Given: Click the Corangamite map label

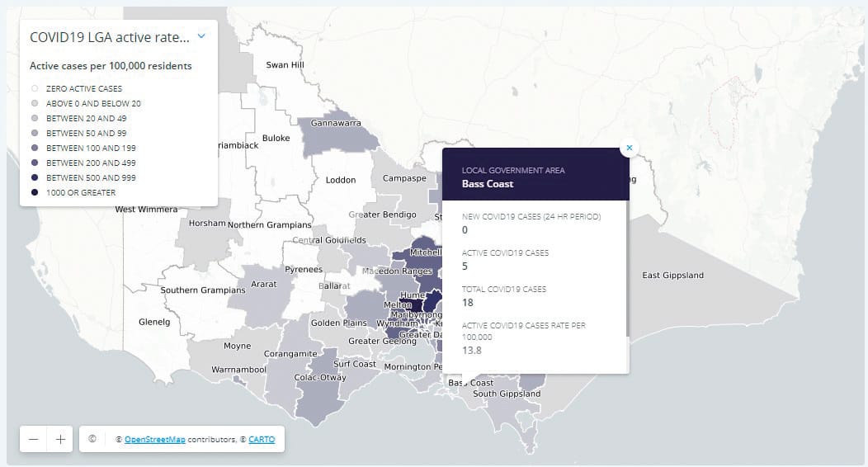Looking at the screenshot, I should pyautogui.click(x=290, y=354).
